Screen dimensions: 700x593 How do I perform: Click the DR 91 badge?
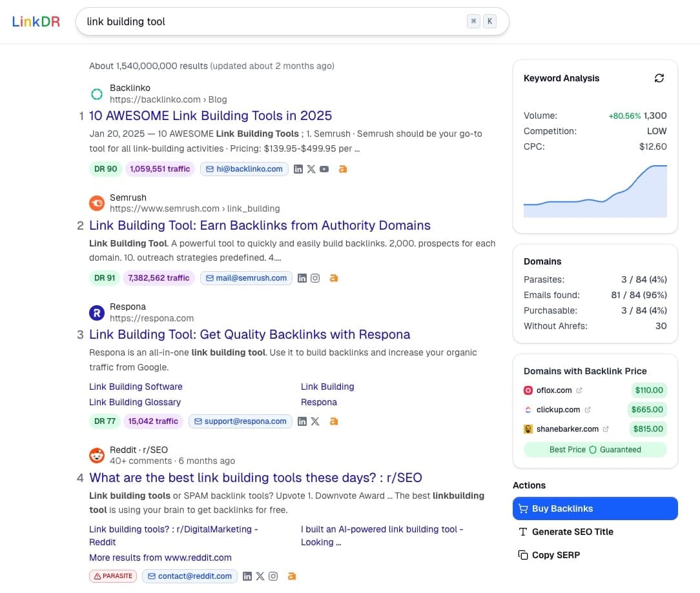pyautogui.click(x=105, y=278)
